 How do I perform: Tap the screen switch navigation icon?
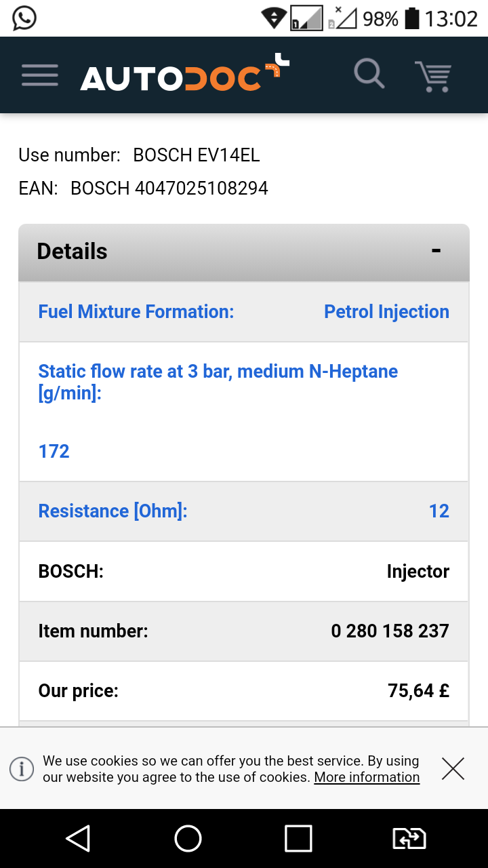click(x=409, y=839)
